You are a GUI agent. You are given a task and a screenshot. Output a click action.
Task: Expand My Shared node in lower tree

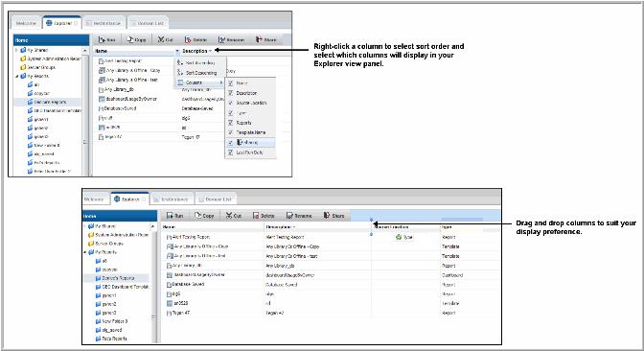[85, 226]
